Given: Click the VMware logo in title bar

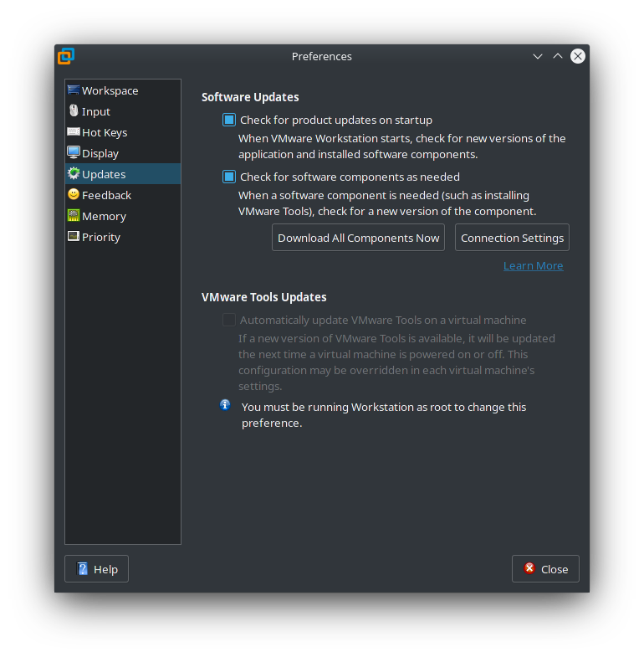Looking at the screenshot, I should pos(66,56).
